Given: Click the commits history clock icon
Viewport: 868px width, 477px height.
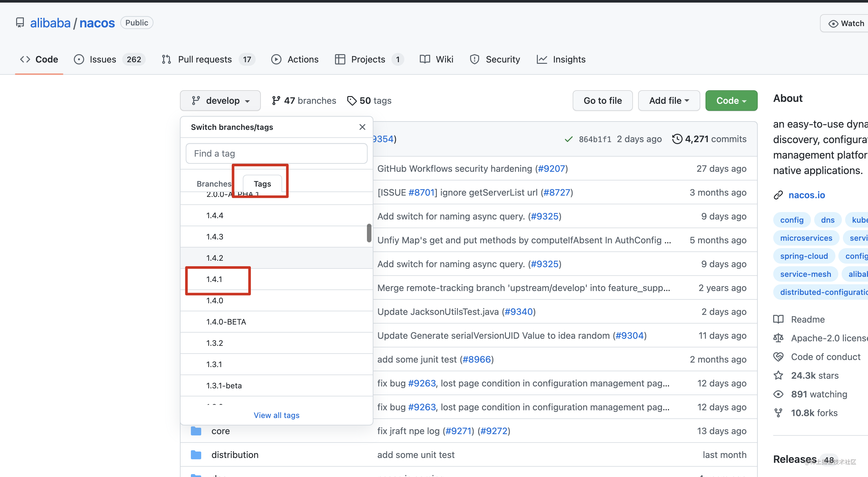Looking at the screenshot, I should click(x=677, y=139).
